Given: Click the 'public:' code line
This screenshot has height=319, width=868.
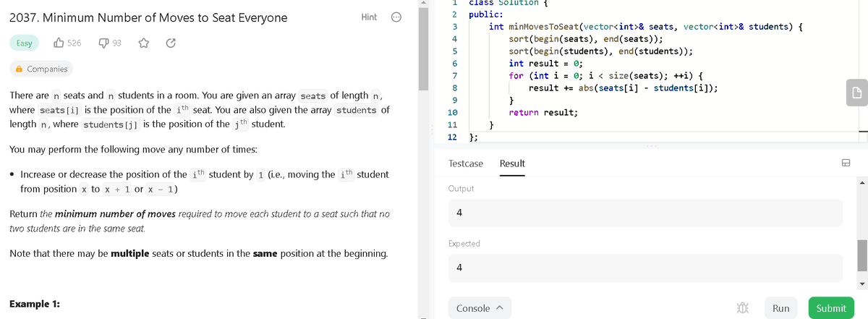Looking at the screenshot, I should (487, 14).
